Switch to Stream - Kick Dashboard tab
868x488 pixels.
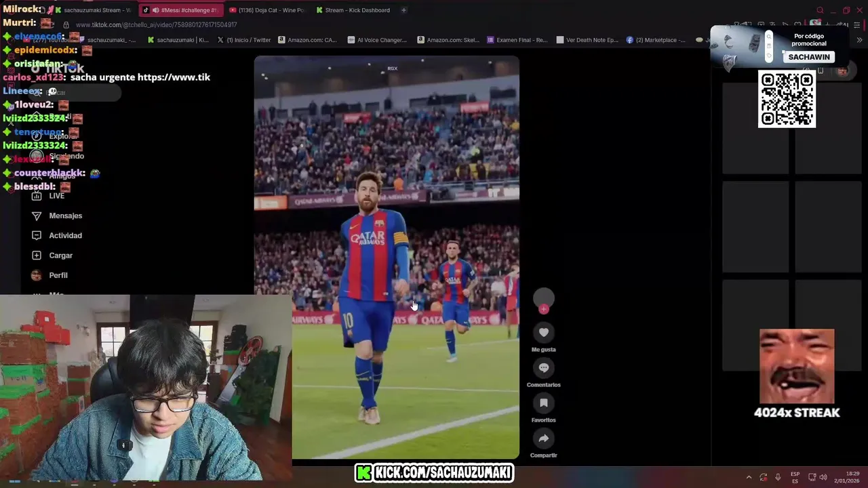click(353, 10)
